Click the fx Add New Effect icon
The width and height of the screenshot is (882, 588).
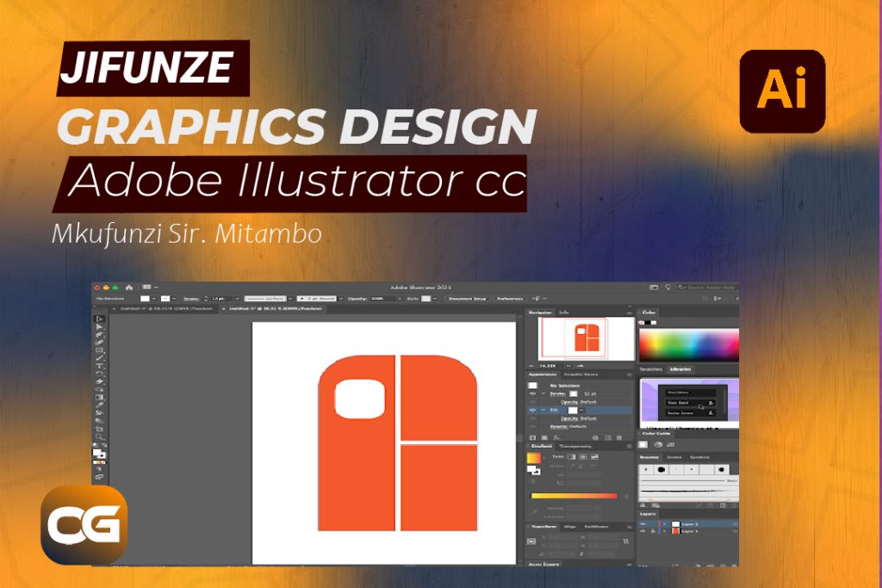click(556, 437)
